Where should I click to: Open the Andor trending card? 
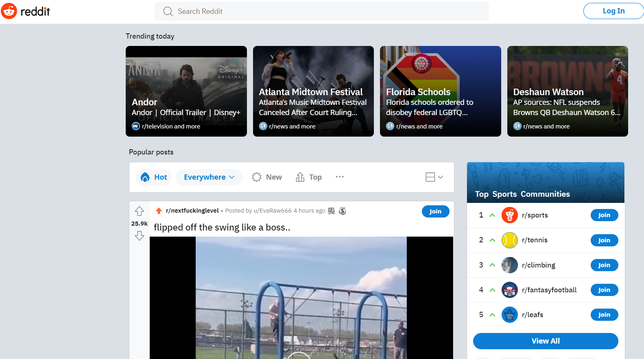(x=186, y=91)
